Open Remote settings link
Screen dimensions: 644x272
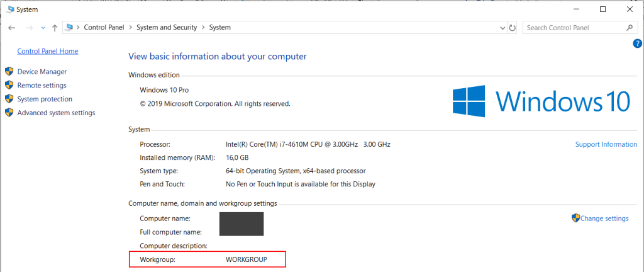(x=42, y=86)
